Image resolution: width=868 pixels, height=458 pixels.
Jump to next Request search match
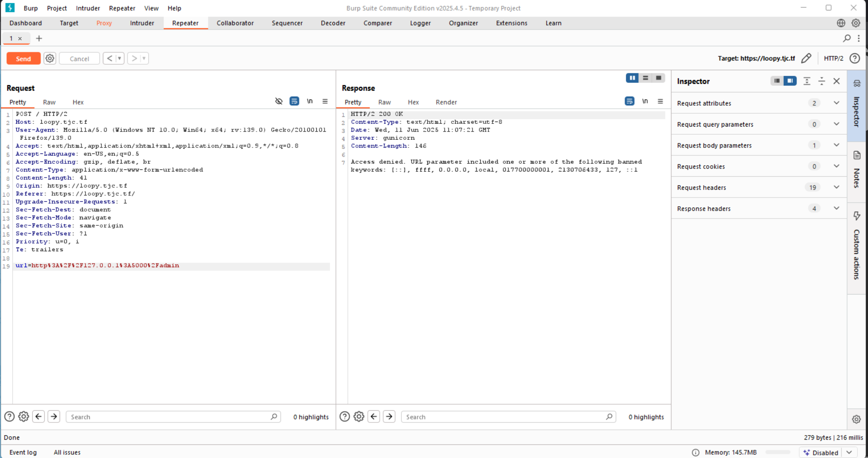[x=54, y=417]
